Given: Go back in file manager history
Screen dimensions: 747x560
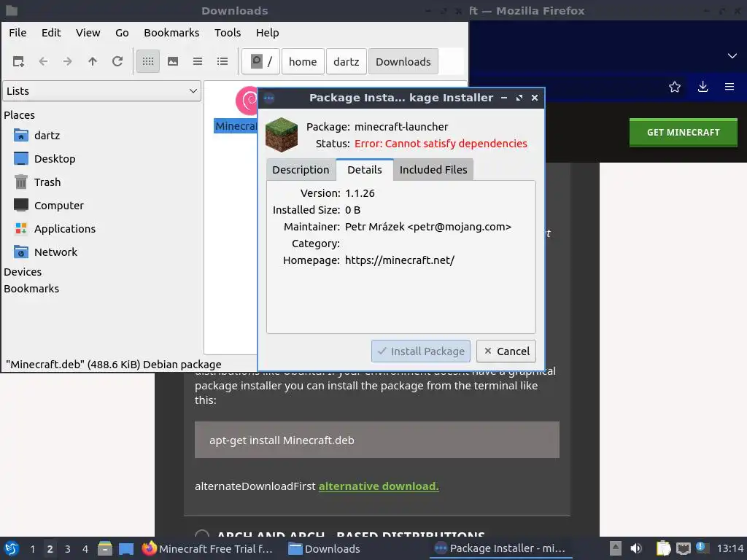Looking at the screenshot, I should [43, 61].
